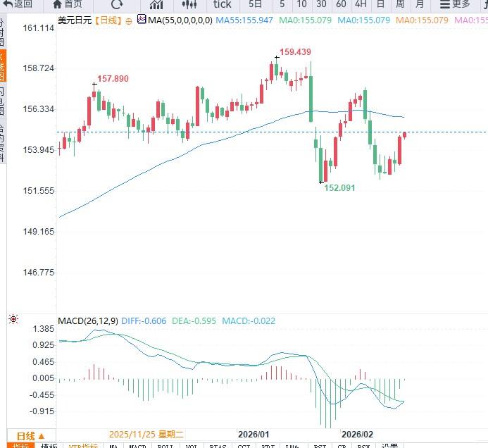
Task: Select the candlestick chart type icon
Action: pos(189,4)
